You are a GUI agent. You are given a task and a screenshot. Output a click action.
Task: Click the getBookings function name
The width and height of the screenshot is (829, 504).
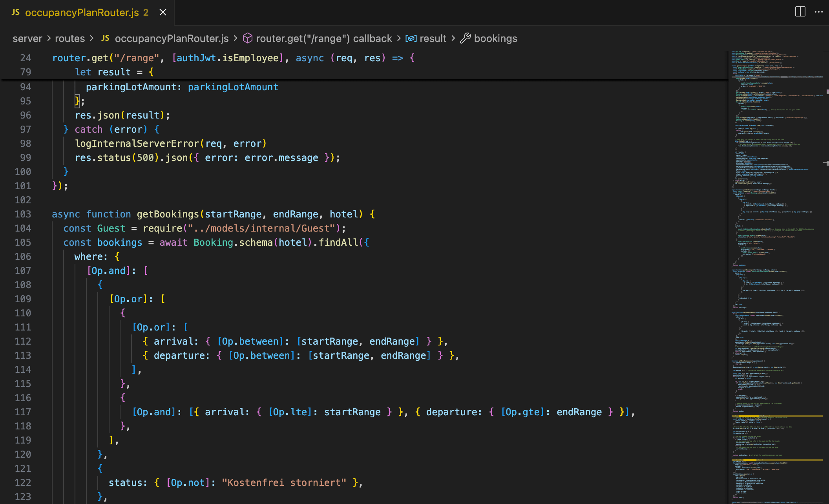coord(168,214)
